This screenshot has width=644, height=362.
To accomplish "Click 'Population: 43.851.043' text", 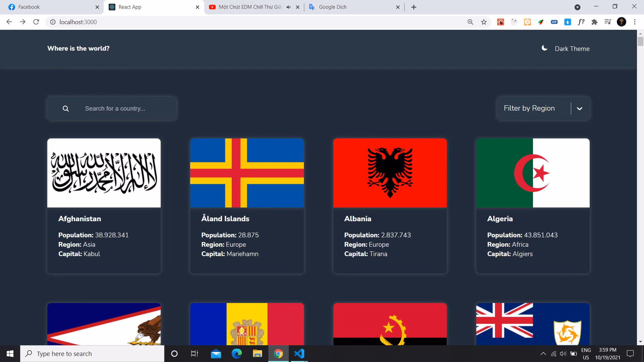I will pyautogui.click(x=522, y=235).
